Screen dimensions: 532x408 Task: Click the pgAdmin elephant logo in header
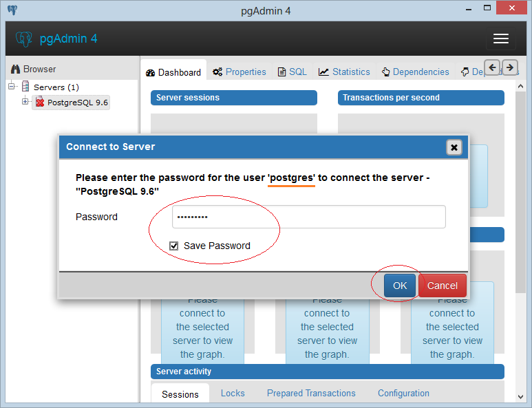pos(24,39)
